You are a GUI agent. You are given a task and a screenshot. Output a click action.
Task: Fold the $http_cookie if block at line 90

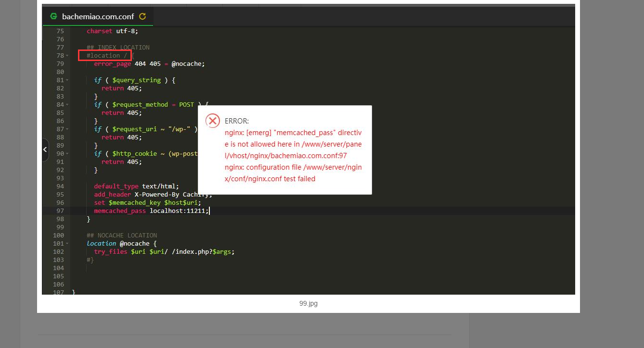(x=67, y=154)
